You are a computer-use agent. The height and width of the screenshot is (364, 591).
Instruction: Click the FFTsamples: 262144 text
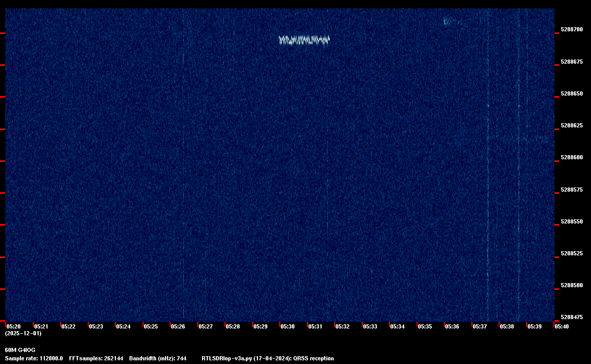tap(96, 358)
